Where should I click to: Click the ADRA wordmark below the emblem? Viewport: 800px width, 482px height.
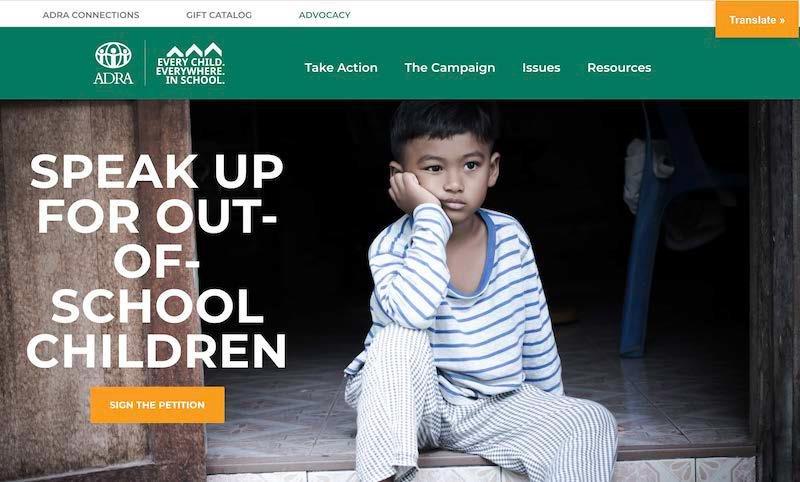pos(113,78)
